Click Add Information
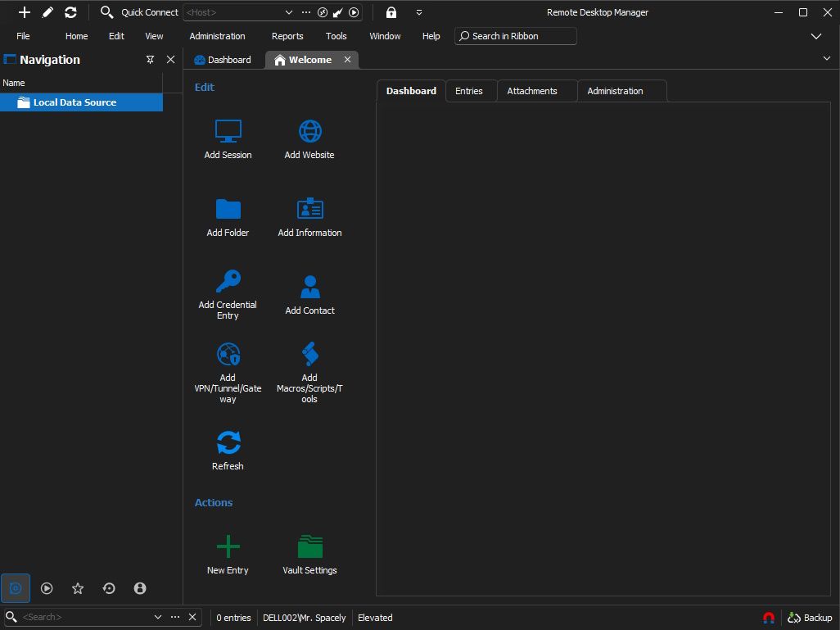This screenshot has width=840, height=630. tap(309, 217)
